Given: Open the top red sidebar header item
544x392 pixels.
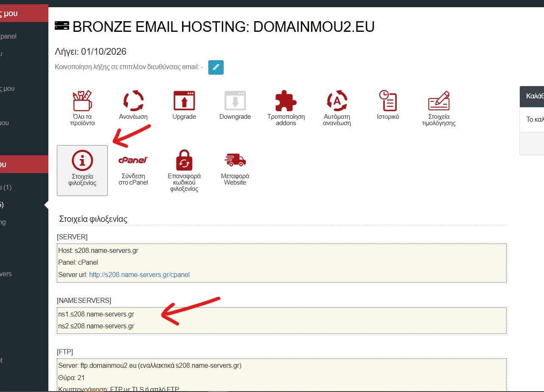Looking at the screenshot, I should (x=24, y=14).
